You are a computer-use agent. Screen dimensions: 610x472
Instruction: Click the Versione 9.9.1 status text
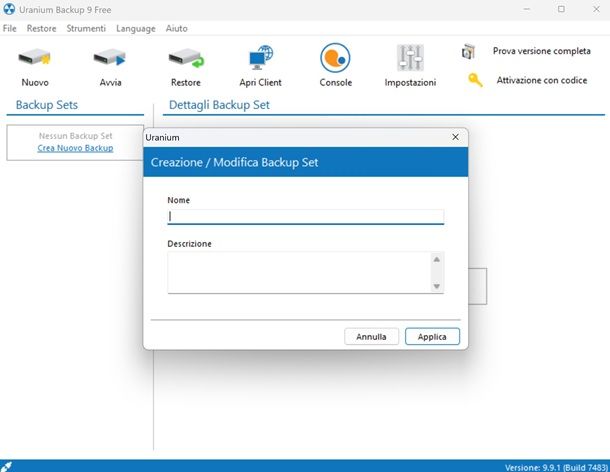point(556,467)
